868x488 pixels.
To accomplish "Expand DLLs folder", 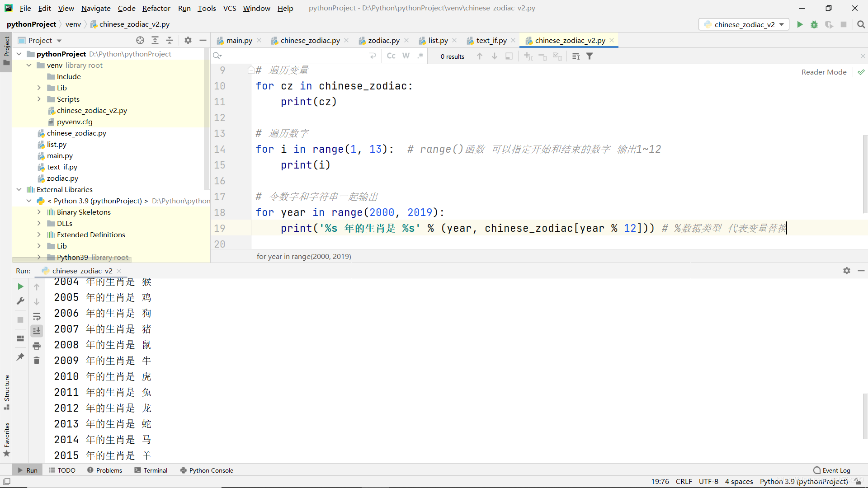I will click(x=39, y=223).
